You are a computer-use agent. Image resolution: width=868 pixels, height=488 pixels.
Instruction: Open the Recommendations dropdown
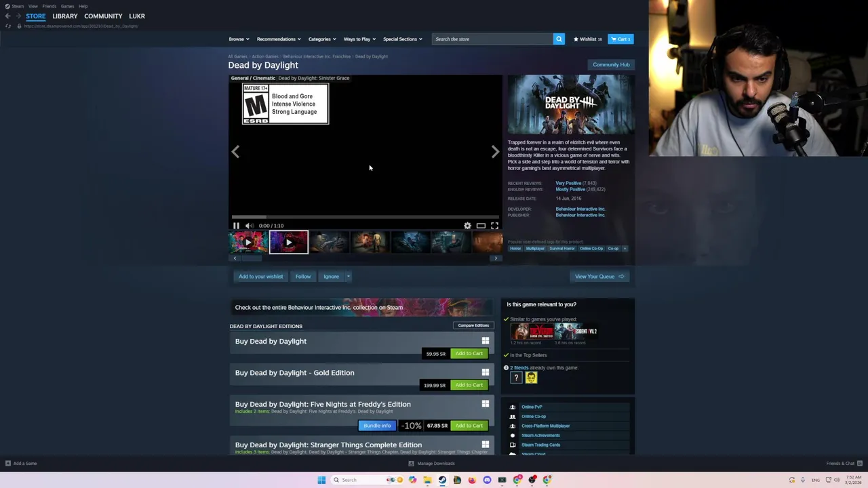[278, 39]
